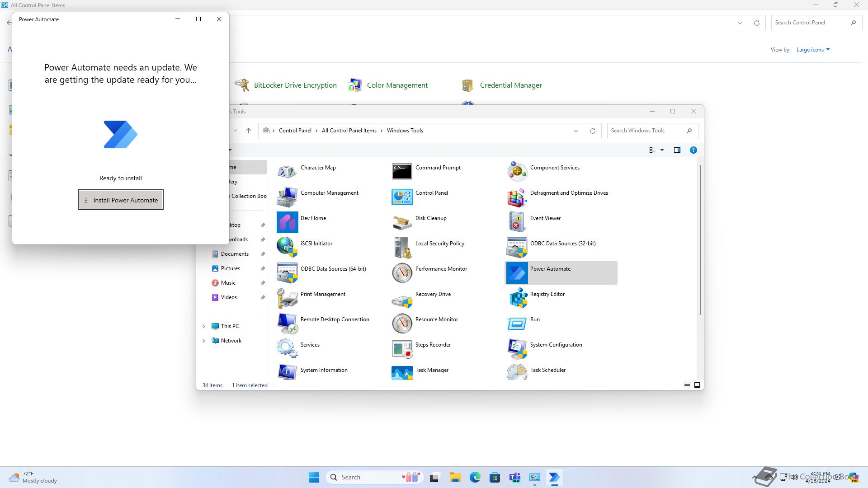Expand Network tree node
The height and width of the screenshot is (488, 868).
[x=203, y=341]
